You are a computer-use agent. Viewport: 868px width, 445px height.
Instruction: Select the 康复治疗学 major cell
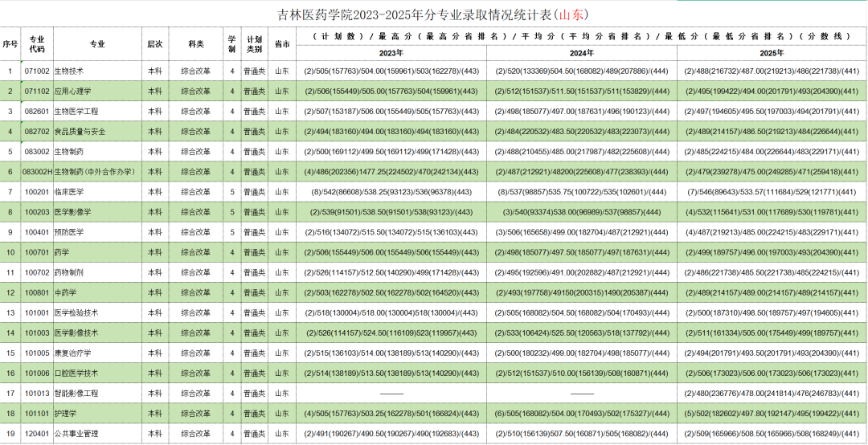click(97, 353)
